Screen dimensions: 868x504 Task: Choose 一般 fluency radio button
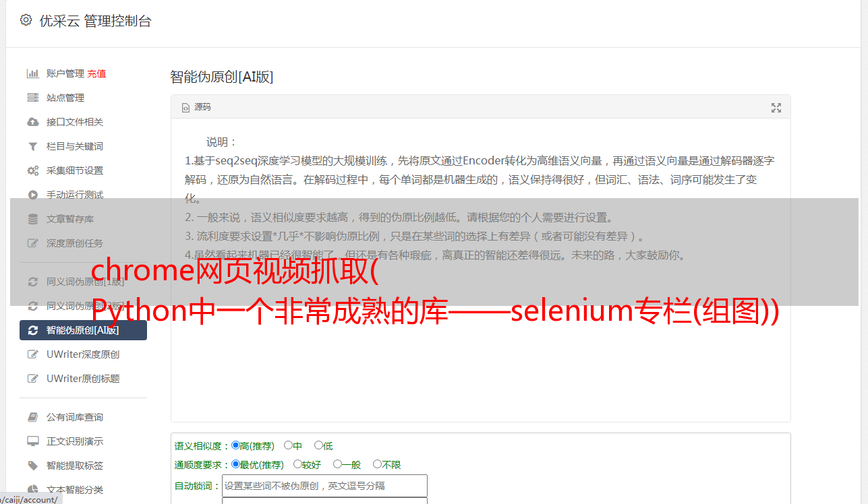click(x=337, y=464)
